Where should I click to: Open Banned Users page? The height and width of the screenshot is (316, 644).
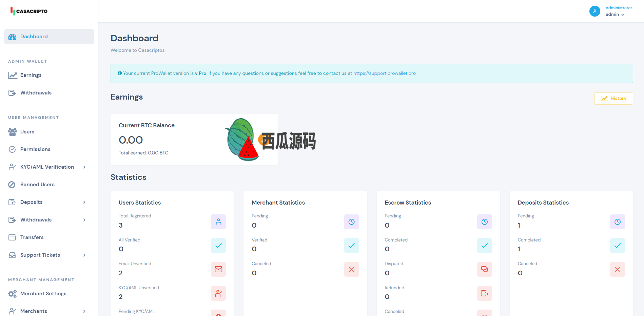[37, 185]
